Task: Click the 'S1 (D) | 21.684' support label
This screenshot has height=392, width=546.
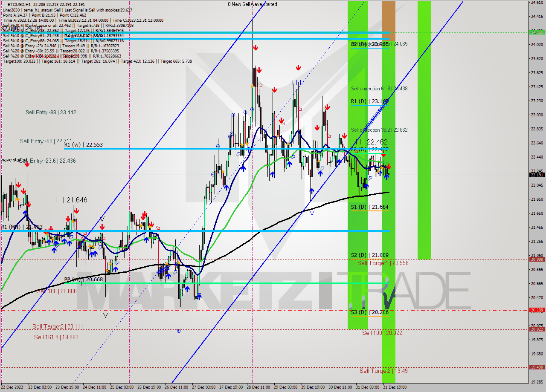Action: 369,207
